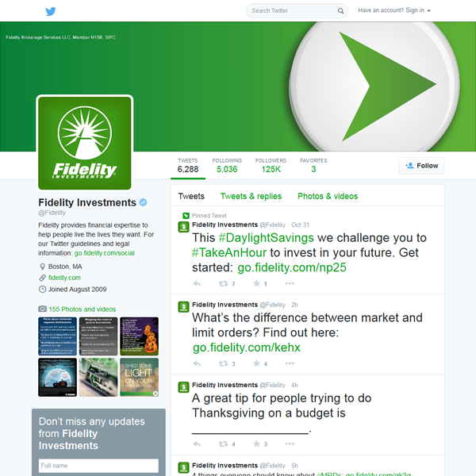The height and width of the screenshot is (476, 476).
Task: Open the 155 Photos and videos link
Action: (83, 309)
